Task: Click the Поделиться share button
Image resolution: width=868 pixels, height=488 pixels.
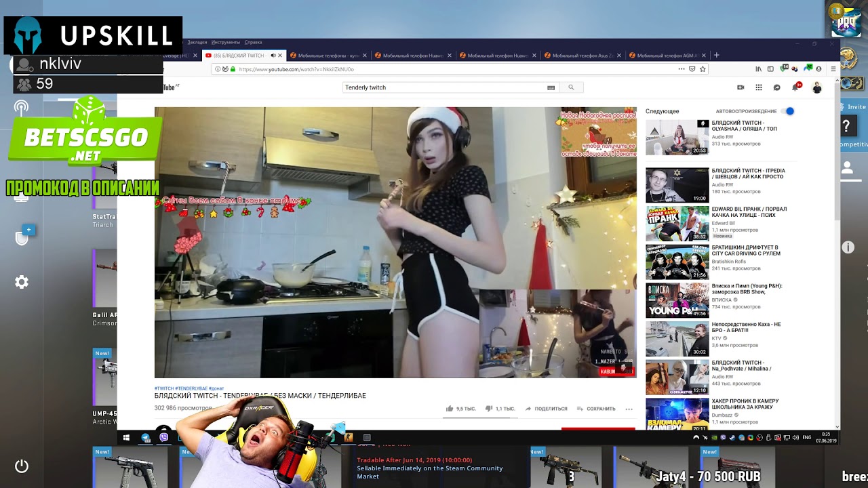Action: coord(546,409)
